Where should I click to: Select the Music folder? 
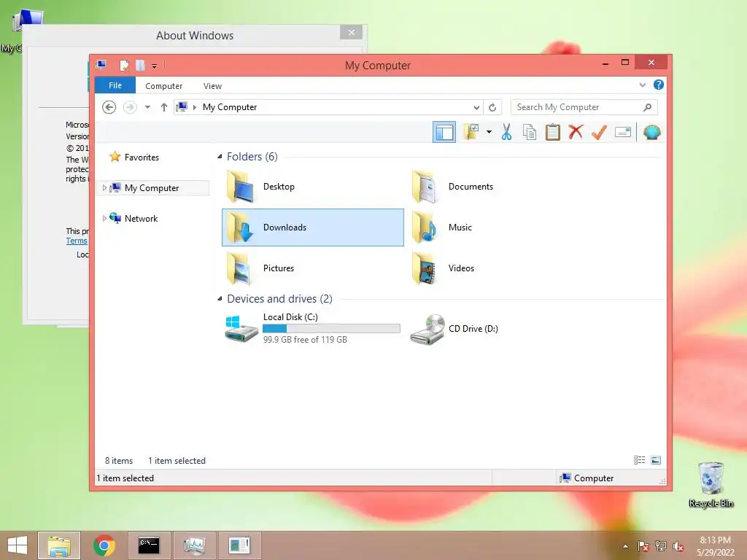point(498,227)
